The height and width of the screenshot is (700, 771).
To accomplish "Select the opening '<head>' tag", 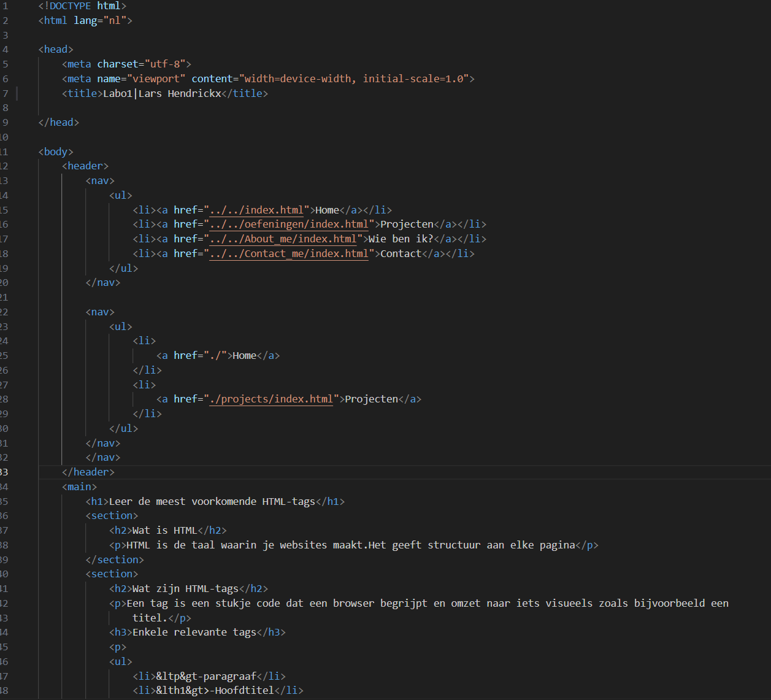I will [56, 50].
